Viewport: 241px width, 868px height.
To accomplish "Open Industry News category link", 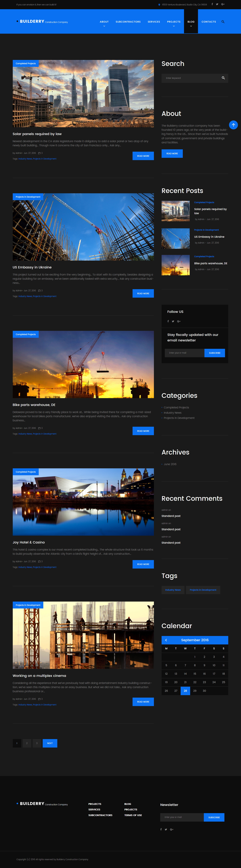I will coord(173,413).
